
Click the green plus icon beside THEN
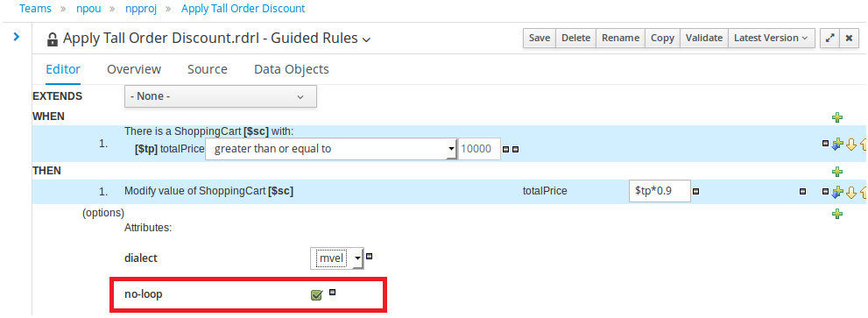[837, 172]
